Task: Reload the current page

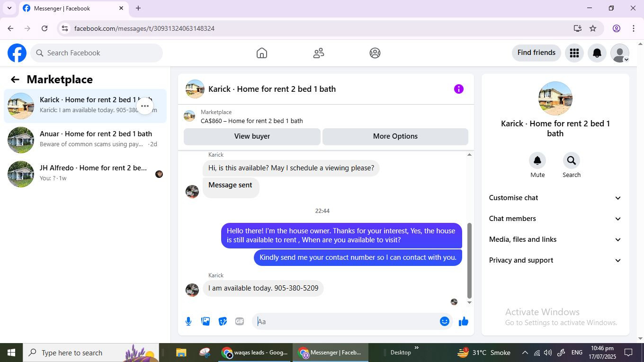Action: tap(45, 28)
